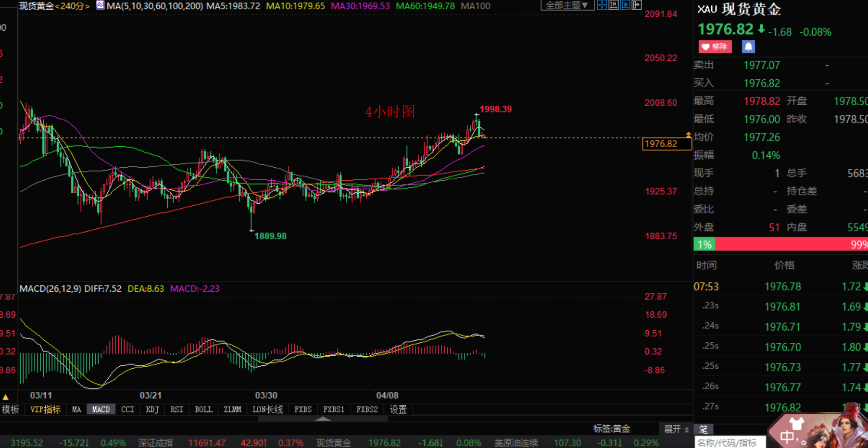
Task: Click the 均价 value 1977.26
Action: click(x=762, y=137)
